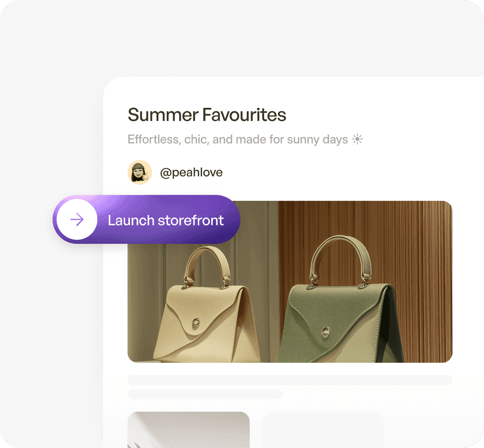This screenshot has width=484, height=448.
Task: Click the purple arrow inside white circle
Action: 77,219
